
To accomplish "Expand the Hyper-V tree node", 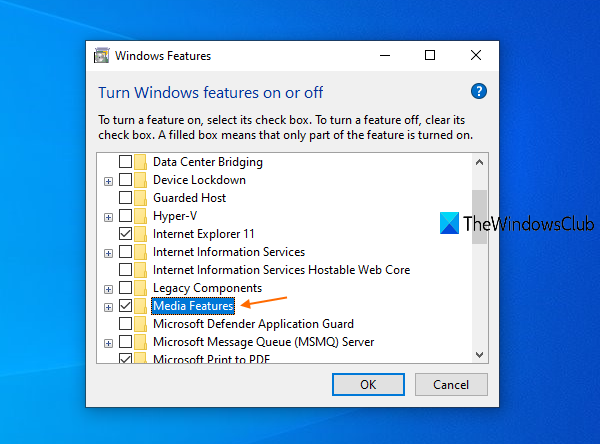I will (x=109, y=217).
